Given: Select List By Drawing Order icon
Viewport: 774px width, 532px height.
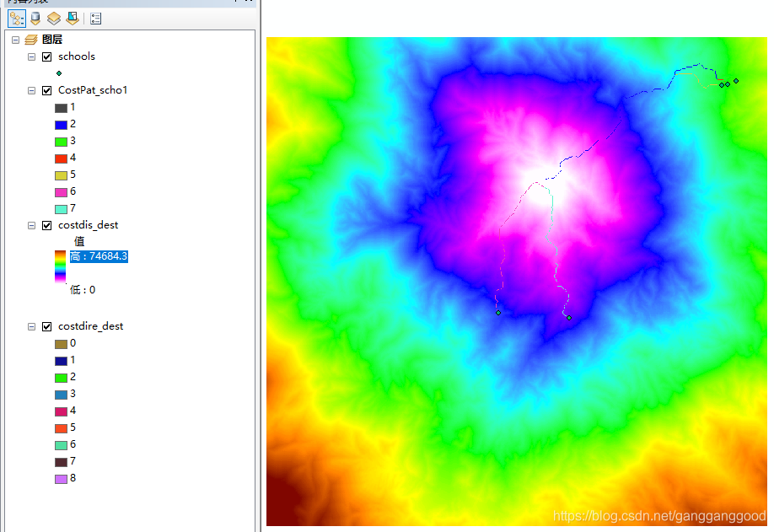Looking at the screenshot, I should 17,19.
